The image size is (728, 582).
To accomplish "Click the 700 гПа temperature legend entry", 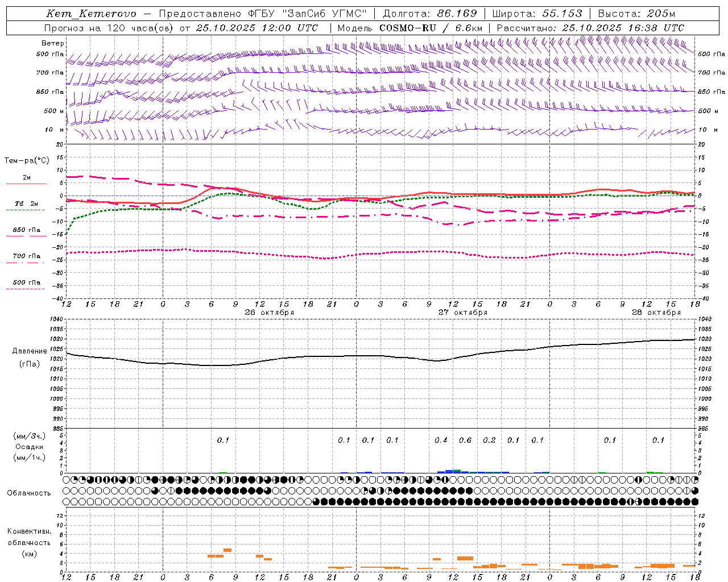I will (x=27, y=256).
